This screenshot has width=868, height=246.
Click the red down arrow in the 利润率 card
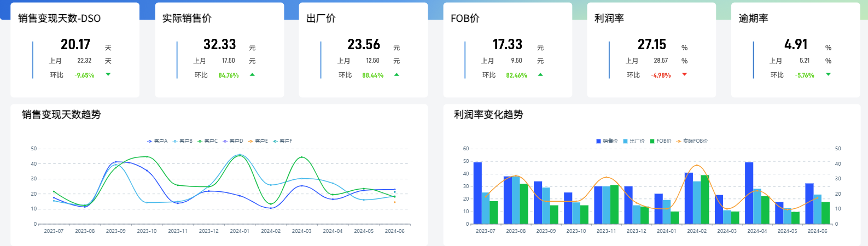click(684, 74)
